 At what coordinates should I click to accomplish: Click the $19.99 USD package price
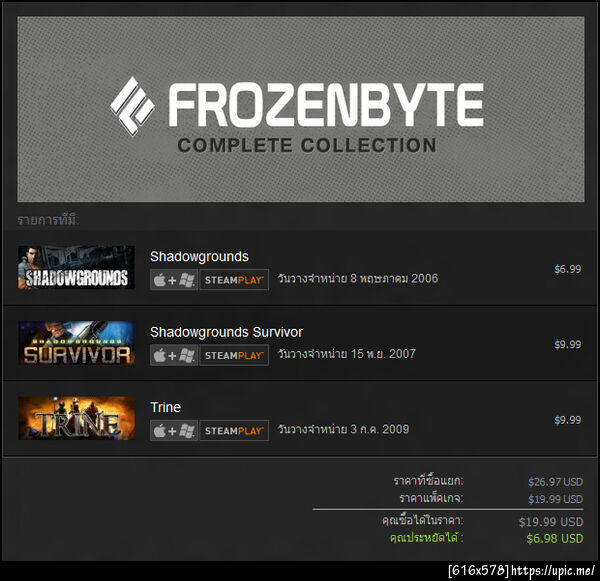(x=555, y=499)
